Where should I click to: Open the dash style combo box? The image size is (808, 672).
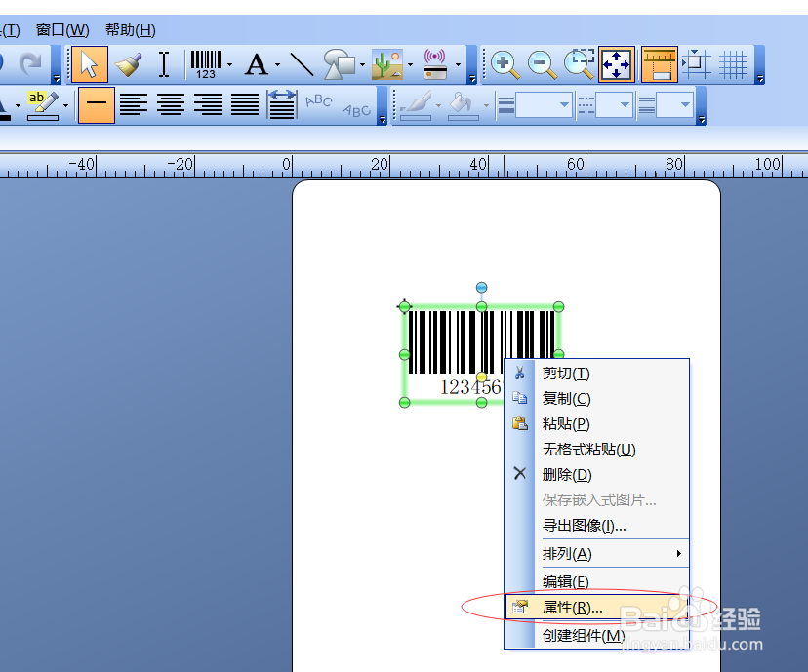614,105
